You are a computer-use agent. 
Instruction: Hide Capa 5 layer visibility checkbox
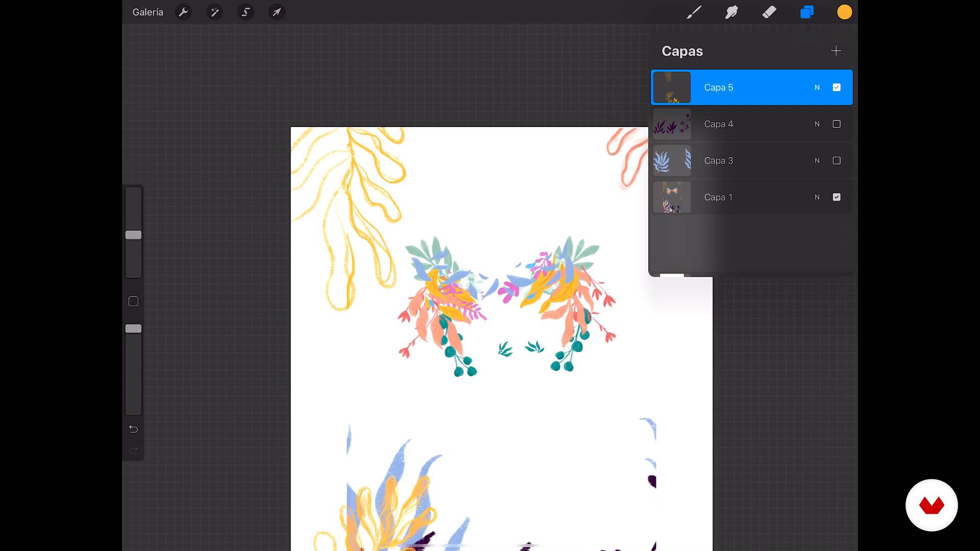[x=837, y=87]
